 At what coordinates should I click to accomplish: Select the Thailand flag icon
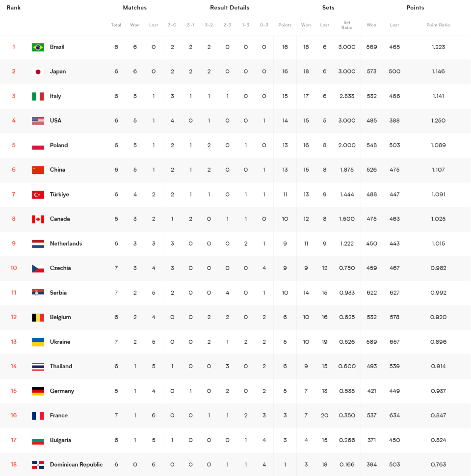tap(38, 367)
